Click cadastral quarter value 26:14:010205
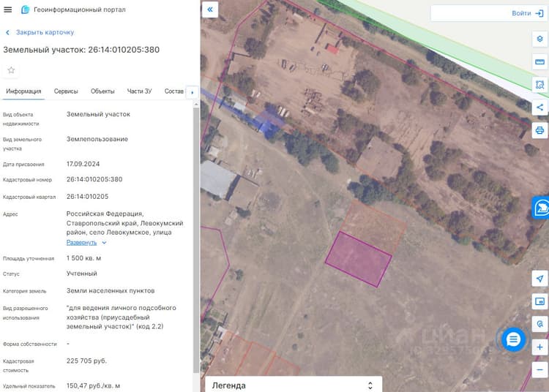This screenshot has width=549, height=392. [88, 197]
